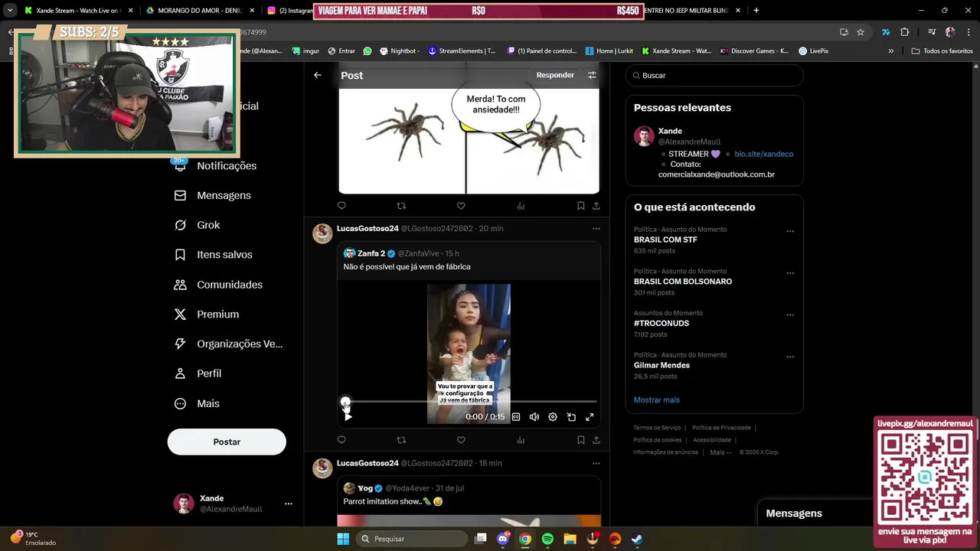Screen dimensions: 980x551
Task: Enable picture-in-picture for the video
Action: pyautogui.click(x=571, y=417)
